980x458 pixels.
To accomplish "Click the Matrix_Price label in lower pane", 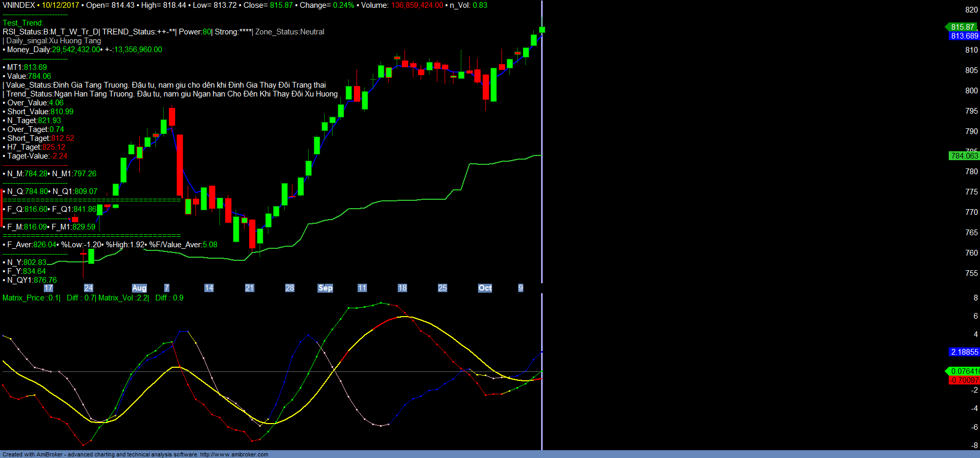I will click(x=23, y=298).
